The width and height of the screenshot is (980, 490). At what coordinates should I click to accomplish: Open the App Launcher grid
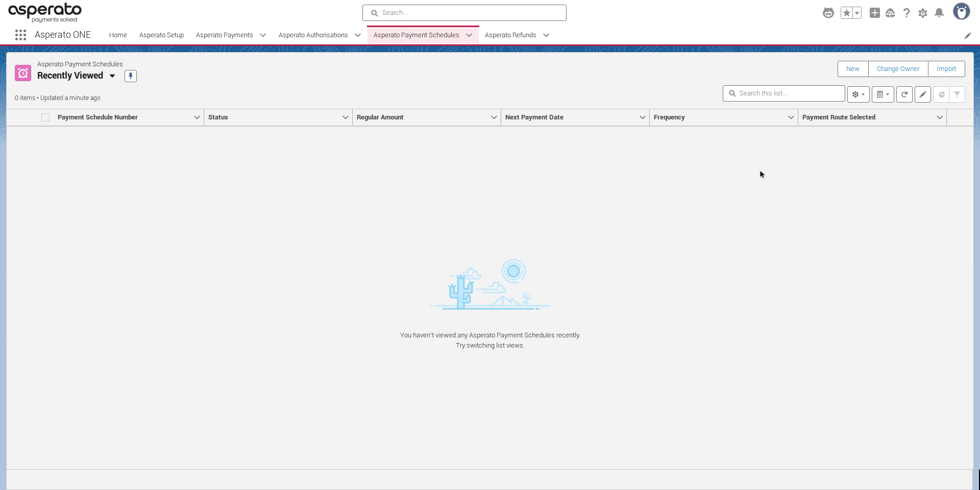click(x=20, y=35)
